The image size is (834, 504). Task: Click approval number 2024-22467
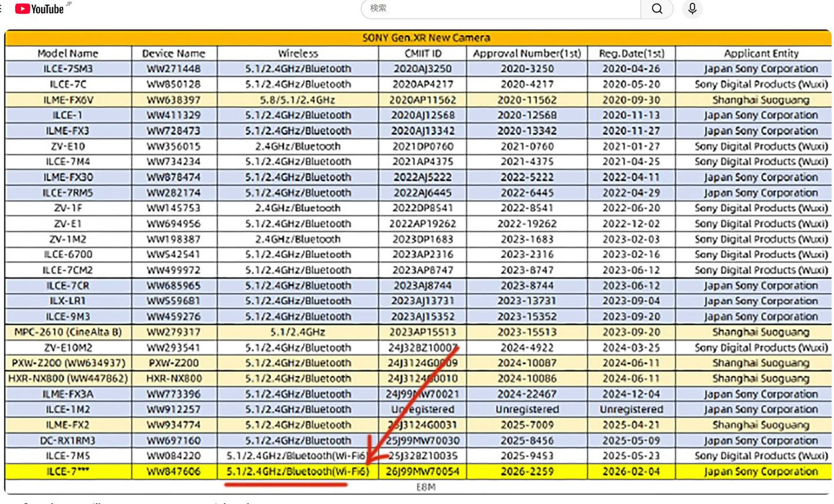point(527,394)
